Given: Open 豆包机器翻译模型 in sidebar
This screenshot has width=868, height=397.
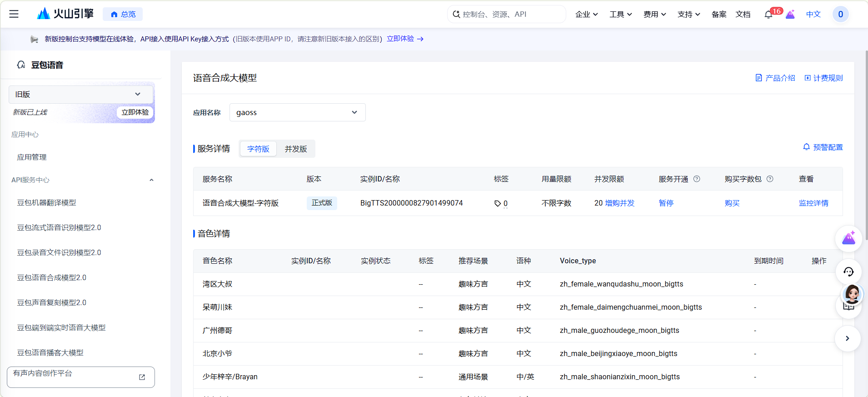Looking at the screenshot, I should click(x=46, y=202).
